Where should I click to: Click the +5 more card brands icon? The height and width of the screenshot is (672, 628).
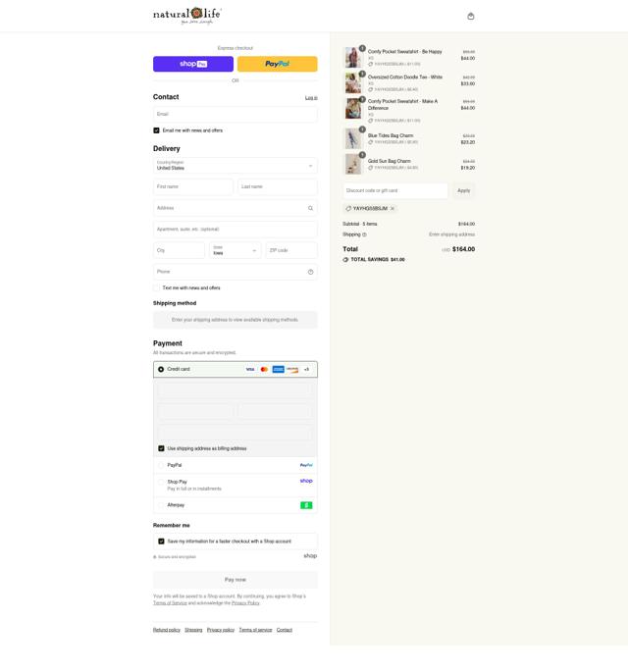coord(306,370)
